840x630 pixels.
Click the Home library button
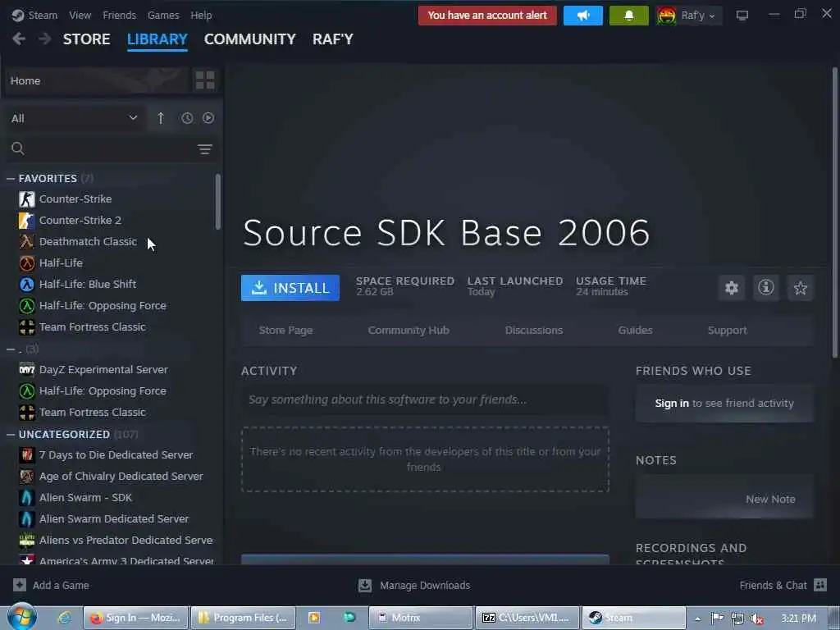[x=97, y=80]
